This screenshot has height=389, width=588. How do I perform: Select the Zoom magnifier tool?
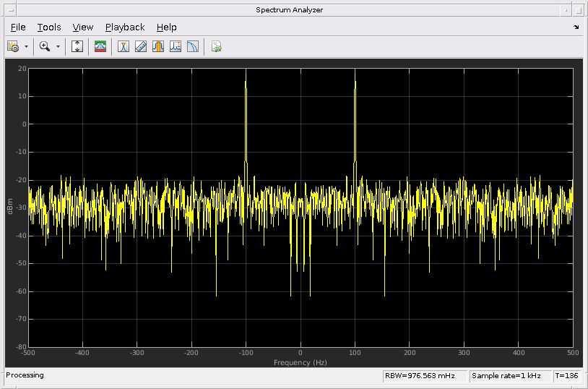coord(45,46)
